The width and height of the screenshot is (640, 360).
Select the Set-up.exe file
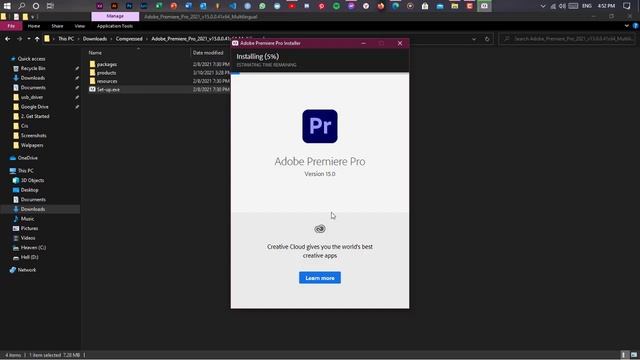[108, 89]
